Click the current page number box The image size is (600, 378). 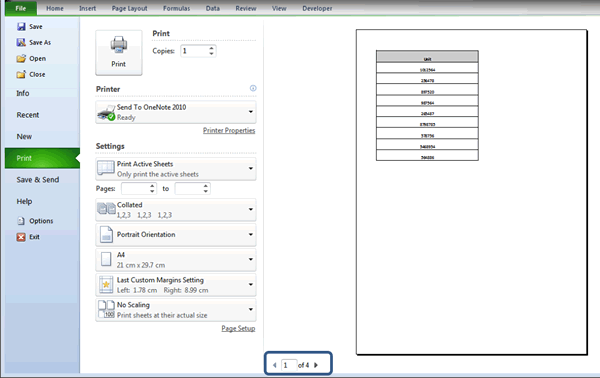click(x=289, y=365)
